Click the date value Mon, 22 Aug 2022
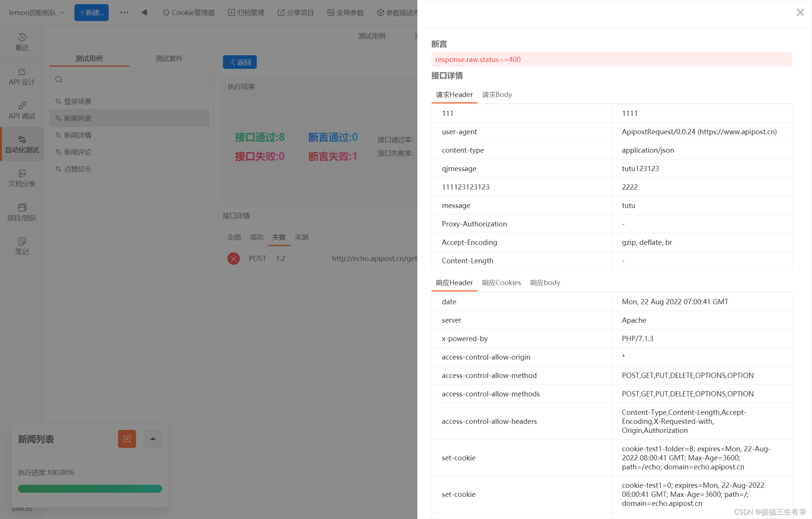The width and height of the screenshot is (812, 519). [x=675, y=302]
